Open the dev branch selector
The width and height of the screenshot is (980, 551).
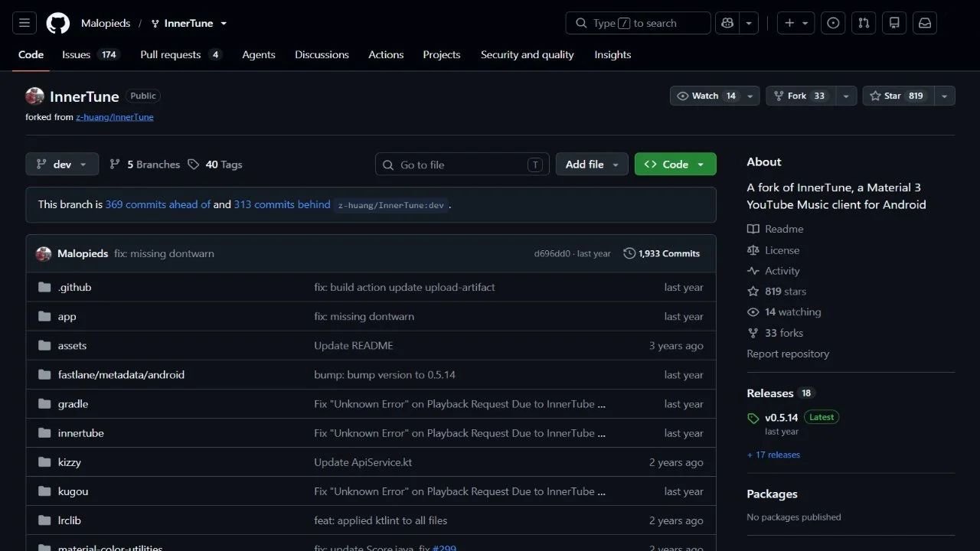[x=62, y=164]
